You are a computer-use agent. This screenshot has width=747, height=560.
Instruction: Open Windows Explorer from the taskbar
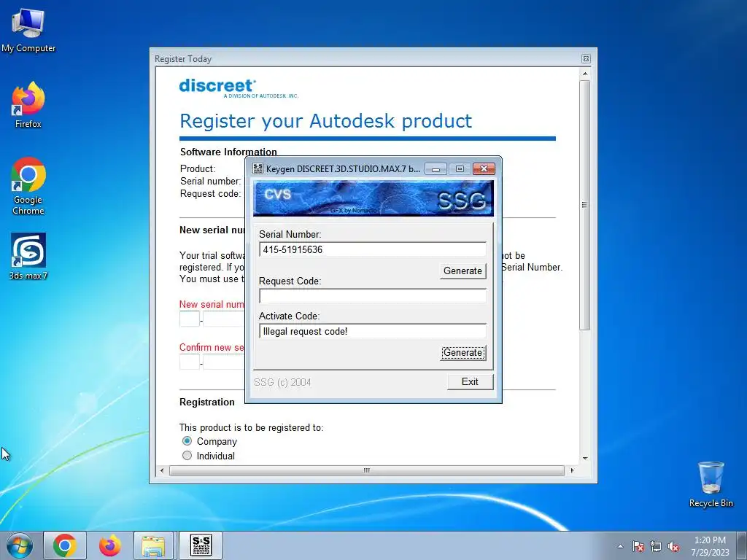click(153, 545)
